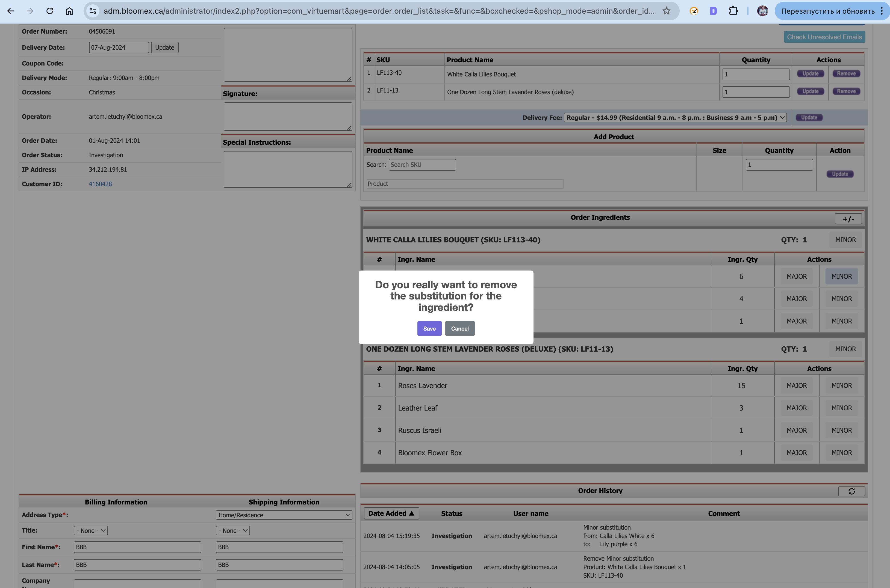Go back using the browser back arrow
Screen dimensions: 890x588
[10, 11]
